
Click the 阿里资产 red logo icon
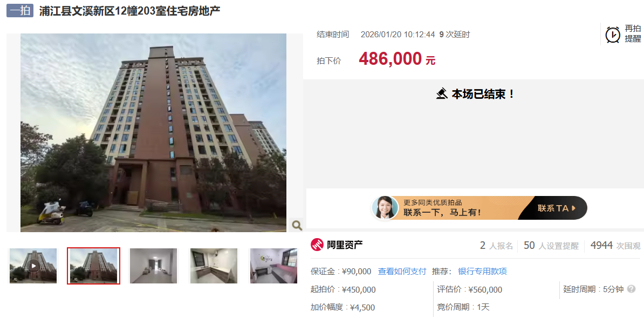tap(317, 245)
